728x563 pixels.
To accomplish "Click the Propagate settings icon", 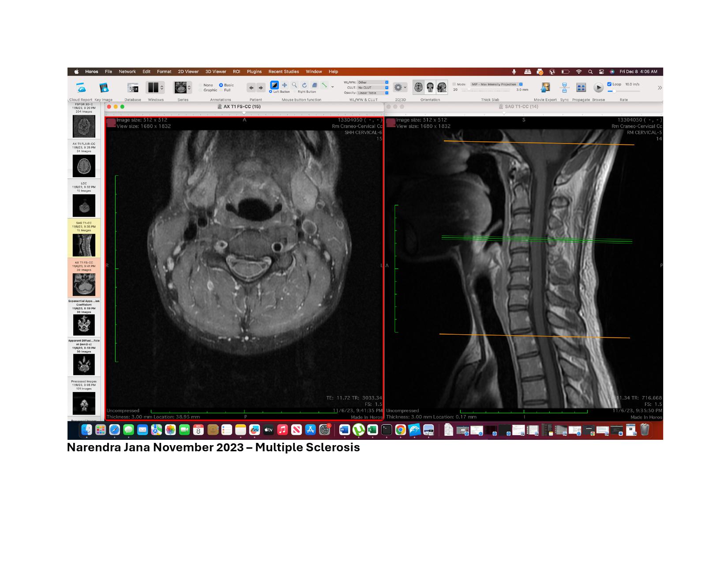I will (x=581, y=88).
